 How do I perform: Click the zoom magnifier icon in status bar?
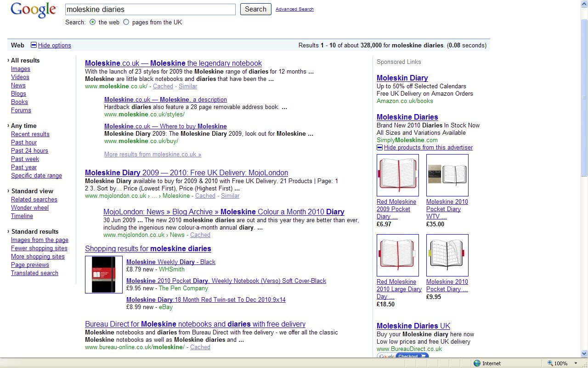(x=550, y=363)
